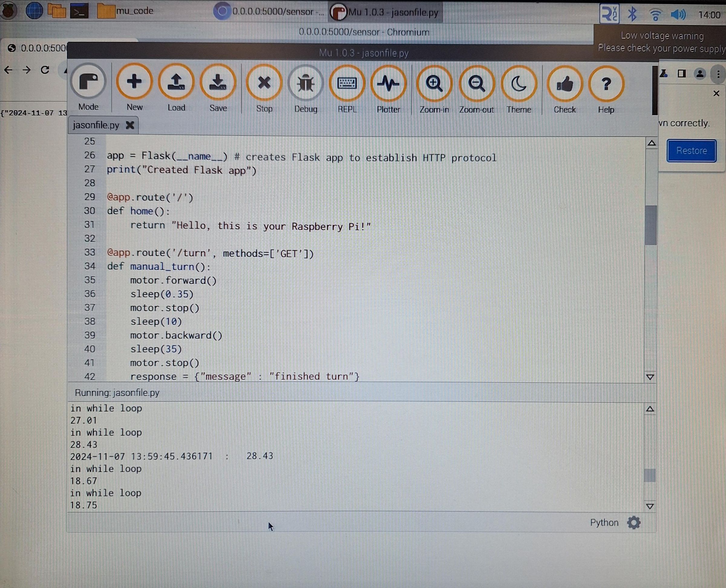Click the editor vertical scrollbar thumb
Viewport: 726px width, 588px height.
(650, 225)
